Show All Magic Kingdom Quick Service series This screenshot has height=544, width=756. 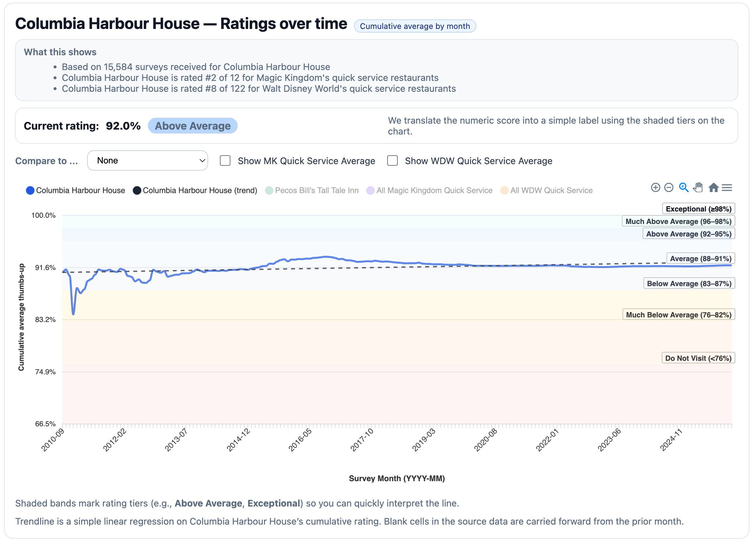coord(434,190)
